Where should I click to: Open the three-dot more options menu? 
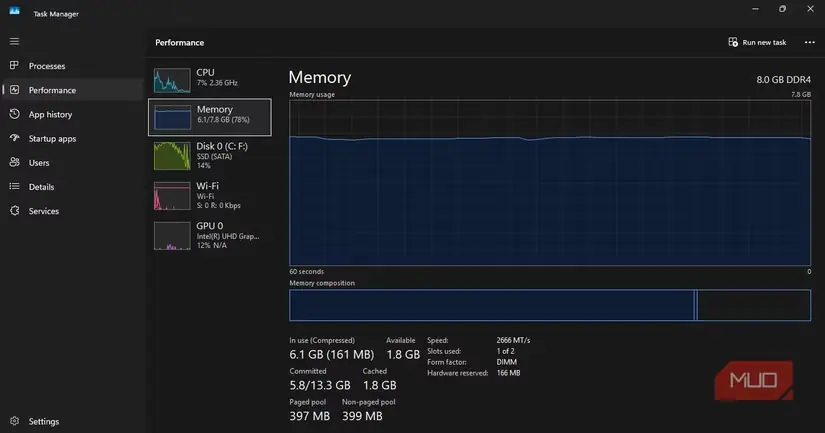(810, 42)
